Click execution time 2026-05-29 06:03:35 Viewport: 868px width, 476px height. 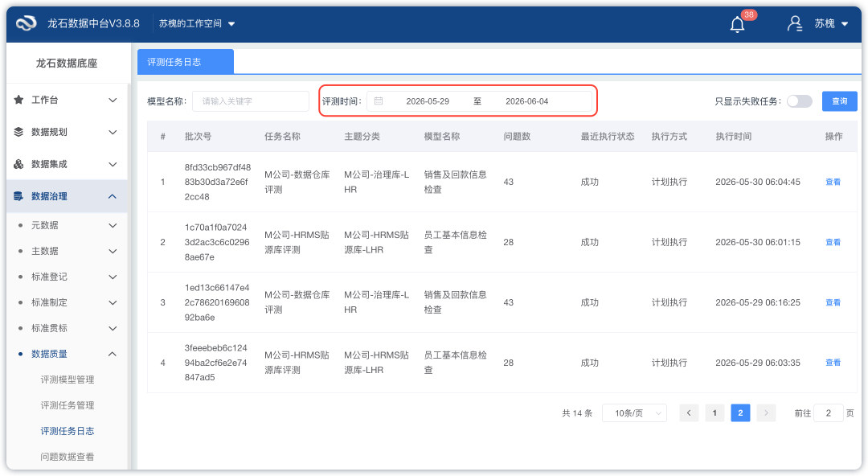[x=758, y=363]
